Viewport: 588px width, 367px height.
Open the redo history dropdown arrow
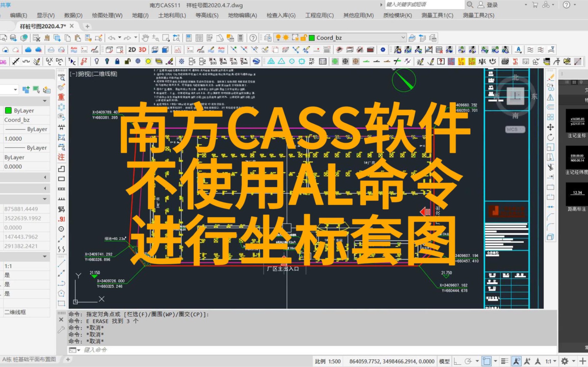(135, 37)
